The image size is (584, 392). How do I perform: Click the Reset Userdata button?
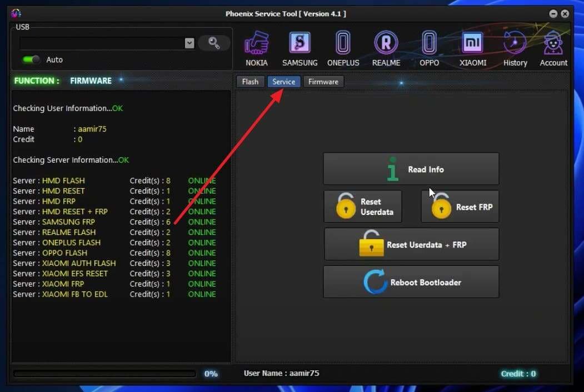tap(363, 207)
